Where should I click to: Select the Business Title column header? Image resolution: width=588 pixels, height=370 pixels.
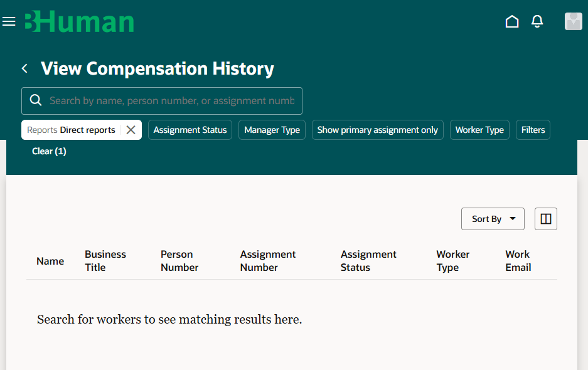[x=105, y=261]
